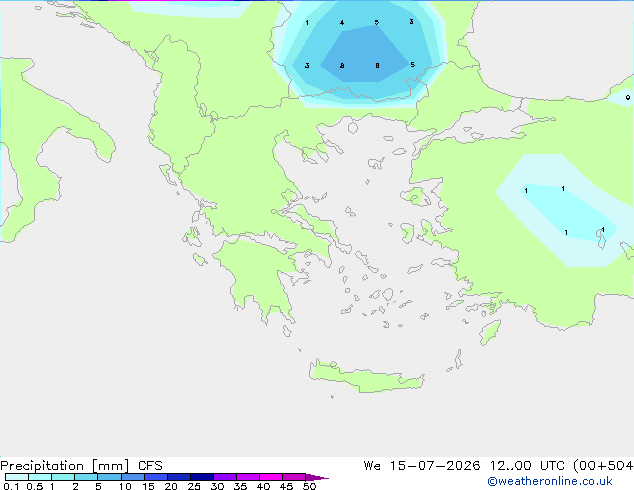Pick the legend swatch between 40 and 45

271,477
